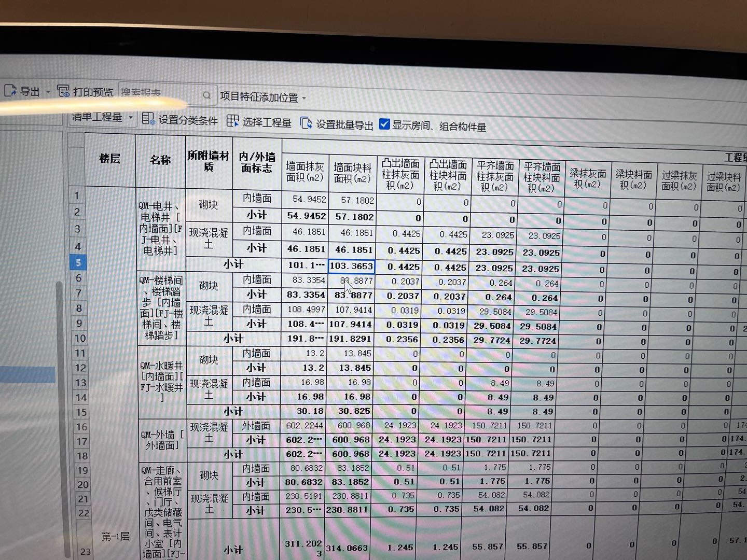747x560 pixels.
Task: Click the 第-1层 floor cell
Action: (115, 536)
